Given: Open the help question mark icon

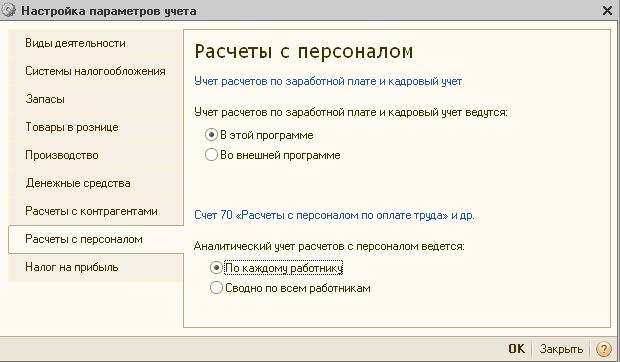Looking at the screenshot, I should click(603, 349).
